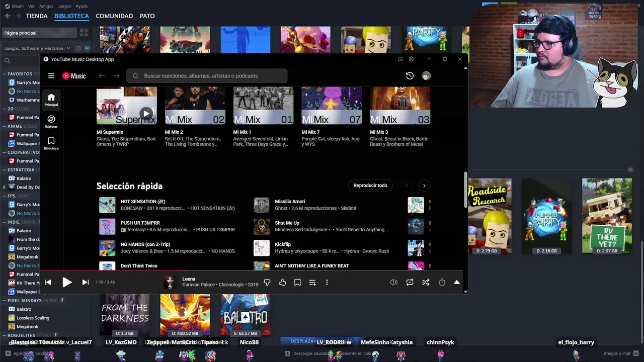Open Explorar in YouTube Music sidebar

click(x=51, y=121)
